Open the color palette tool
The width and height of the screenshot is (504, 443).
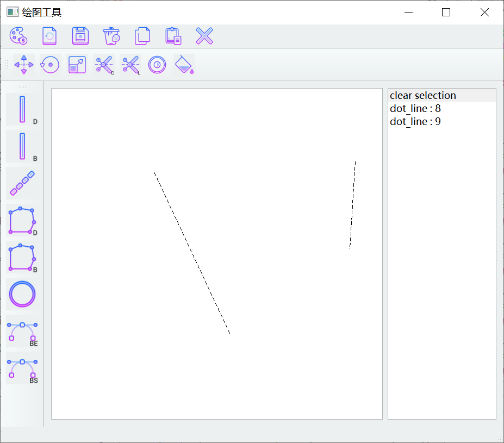(18, 36)
